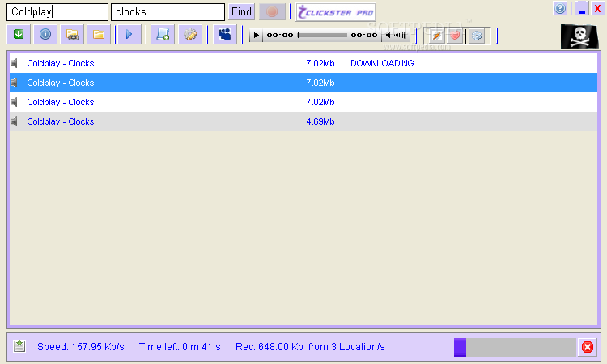Screen dimensions: 607x364
Task: Click the folder with link chain icon
Action: click(x=72, y=35)
